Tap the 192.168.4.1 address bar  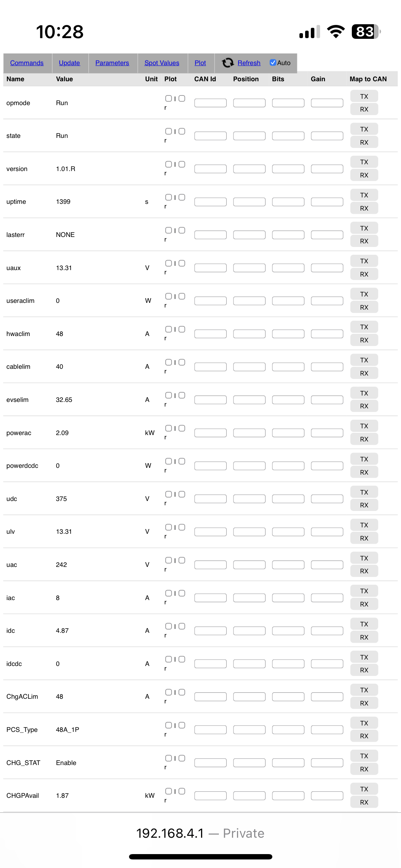click(200, 833)
